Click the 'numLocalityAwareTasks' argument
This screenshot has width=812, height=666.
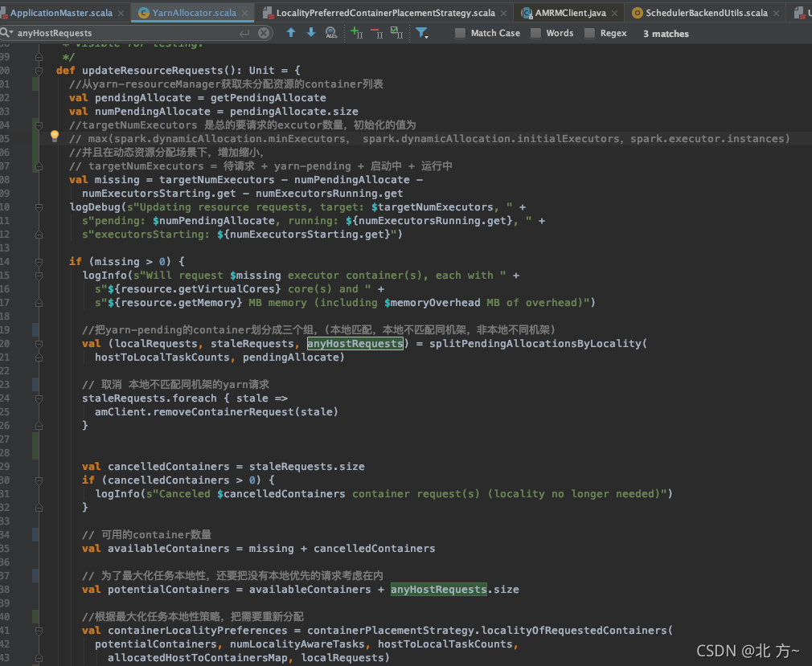297,644
